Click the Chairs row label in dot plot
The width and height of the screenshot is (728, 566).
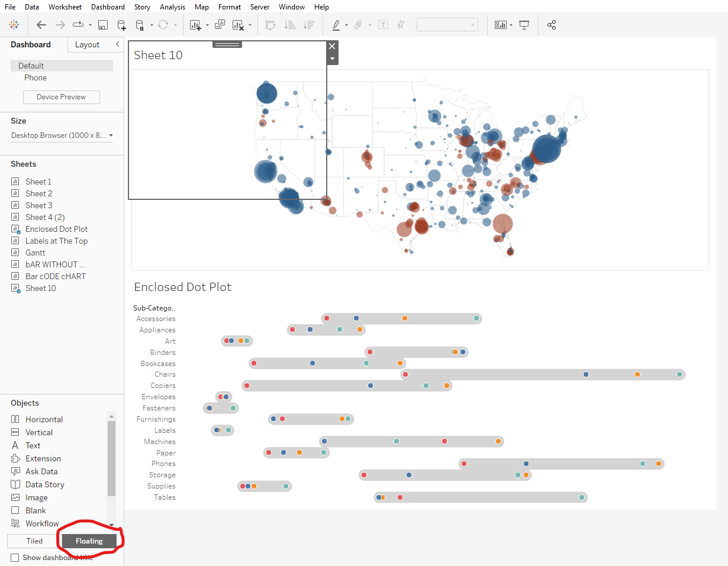pos(165,374)
